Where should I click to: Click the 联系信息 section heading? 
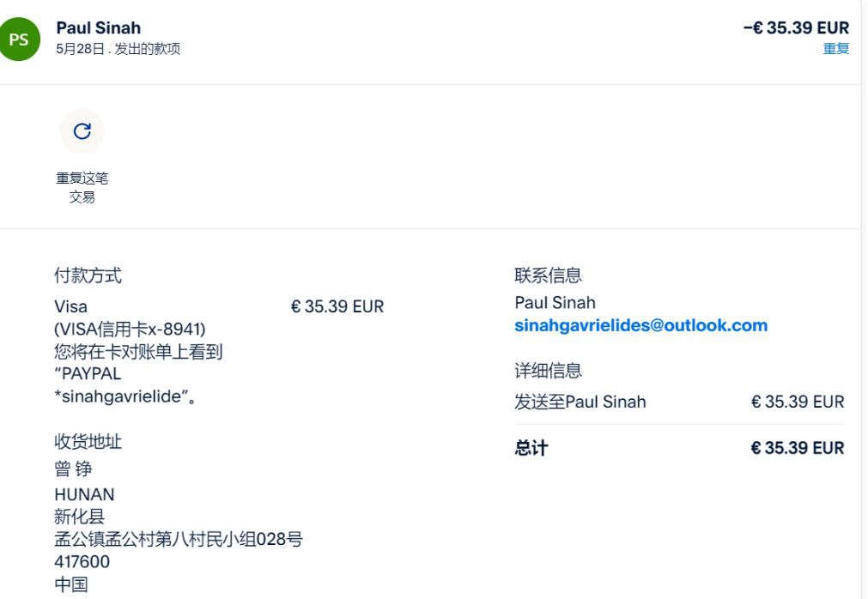[548, 275]
